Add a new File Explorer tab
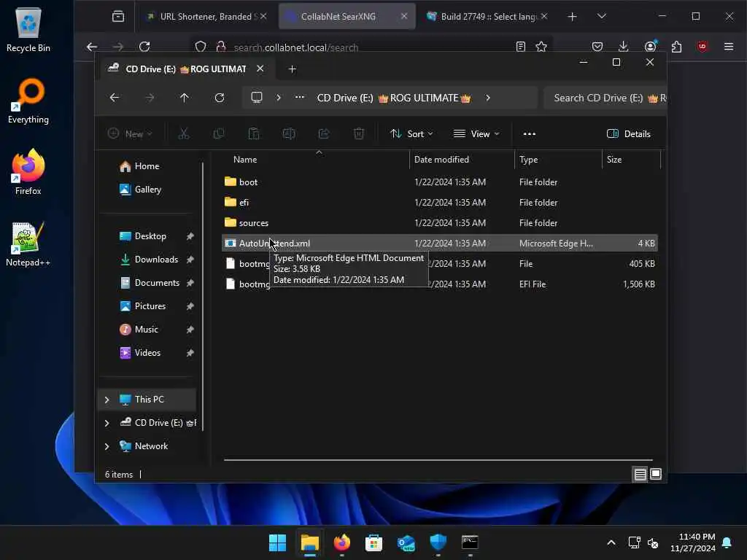 [292, 69]
